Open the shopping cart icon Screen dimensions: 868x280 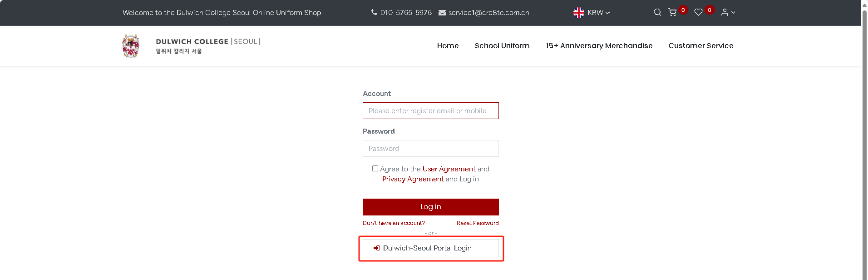tap(672, 12)
